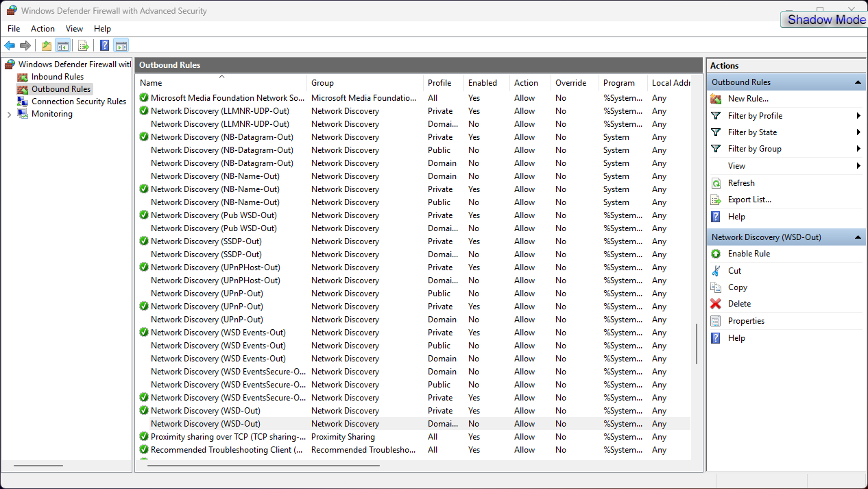Viewport: 868px width, 489px height.
Task: Click the Windows Defender Firewall title bar icon
Action: (12, 10)
